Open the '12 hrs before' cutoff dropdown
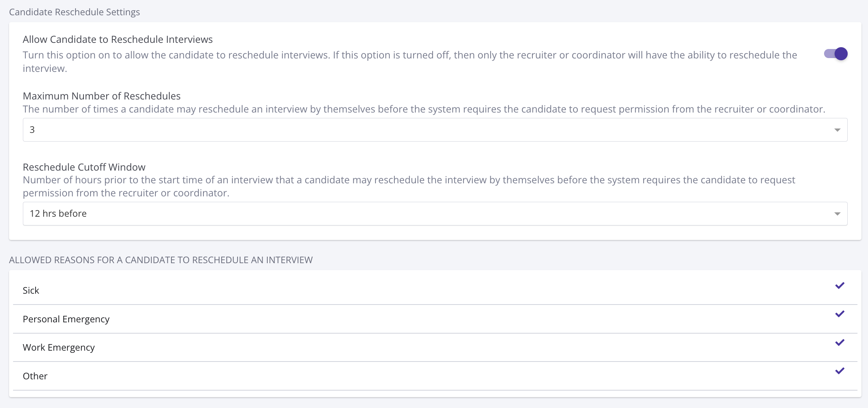868x408 pixels. pyautogui.click(x=435, y=213)
